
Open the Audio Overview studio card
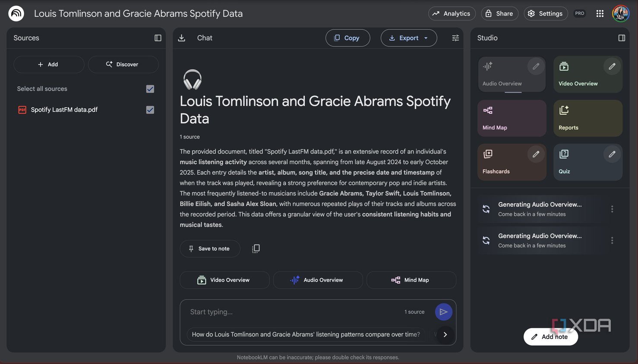click(x=512, y=74)
